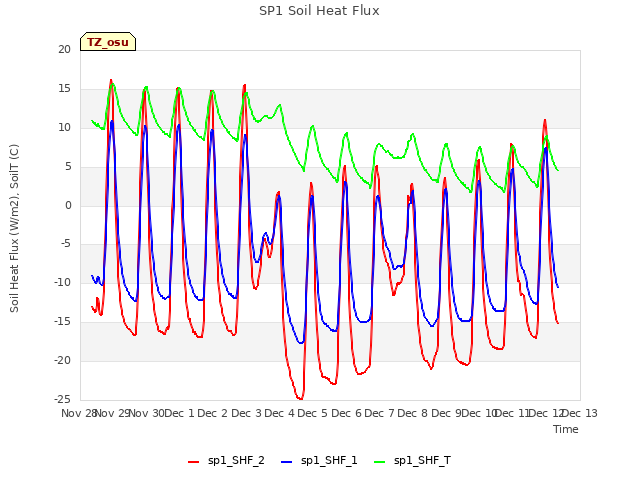Image resolution: width=640 pixels, height=480 pixels.
Task: Click the 15 y-axis tick label
Action: point(64,89)
